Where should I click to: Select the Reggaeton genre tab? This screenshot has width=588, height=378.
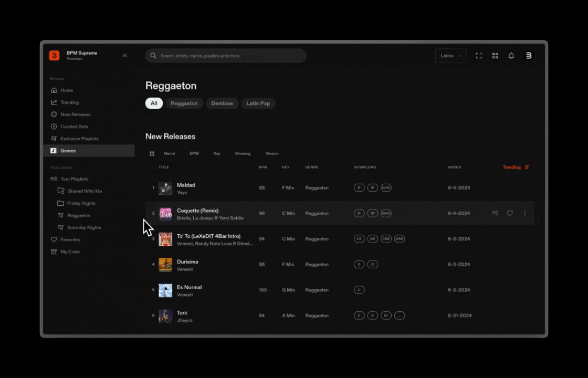184,103
